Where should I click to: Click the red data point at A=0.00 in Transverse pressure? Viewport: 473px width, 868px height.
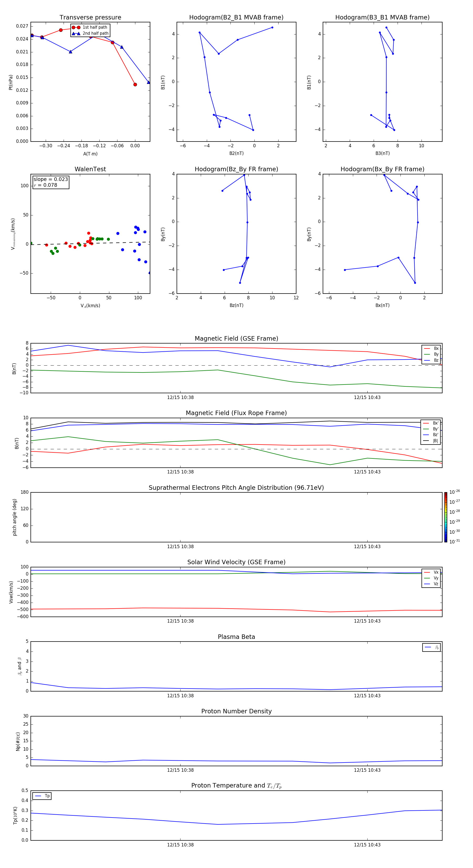[135, 85]
